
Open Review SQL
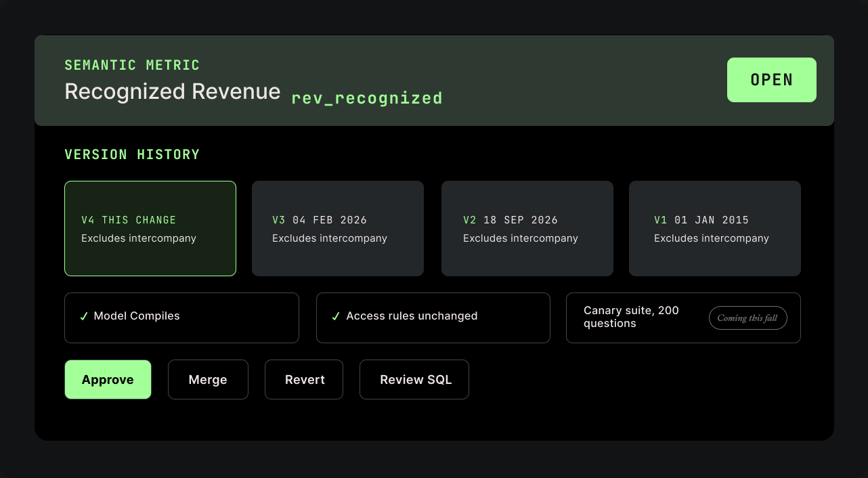click(414, 380)
